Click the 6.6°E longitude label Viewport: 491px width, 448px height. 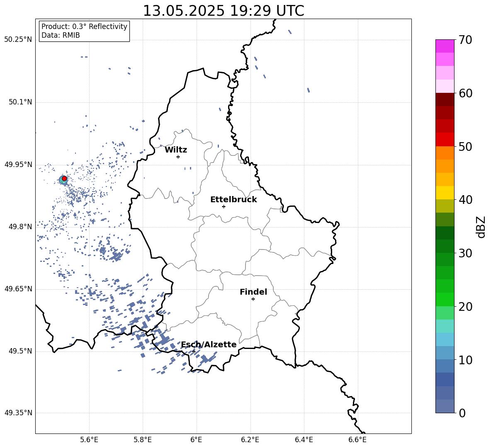[x=357, y=440]
